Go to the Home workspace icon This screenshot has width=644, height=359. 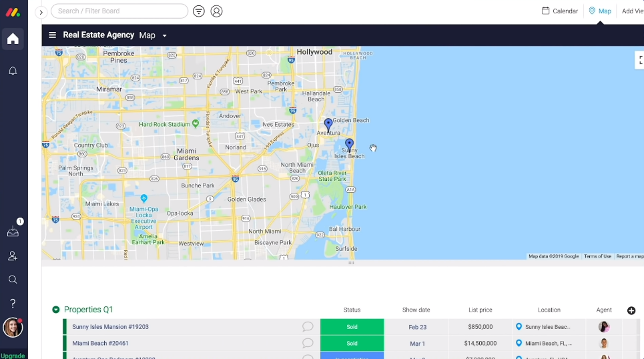click(13, 39)
